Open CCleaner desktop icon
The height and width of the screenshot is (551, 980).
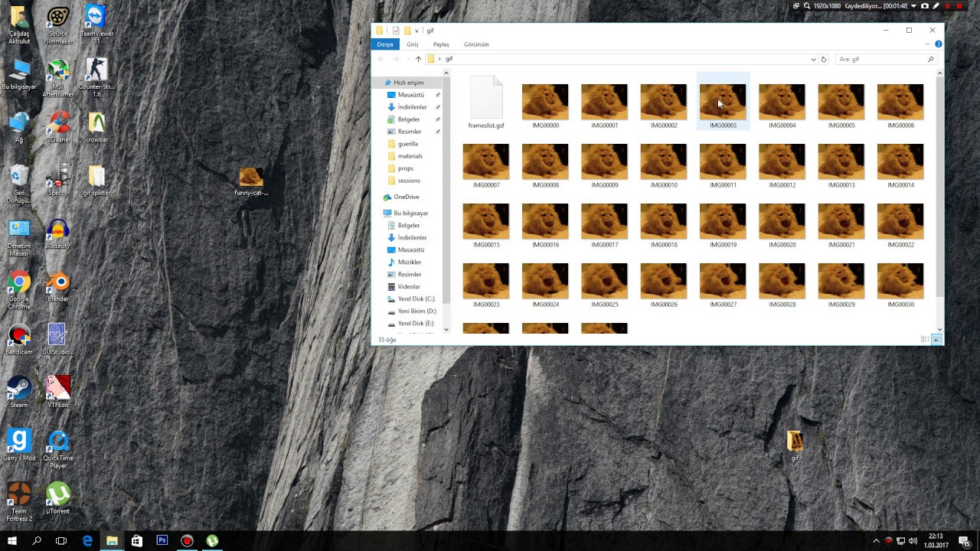pyautogui.click(x=57, y=128)
